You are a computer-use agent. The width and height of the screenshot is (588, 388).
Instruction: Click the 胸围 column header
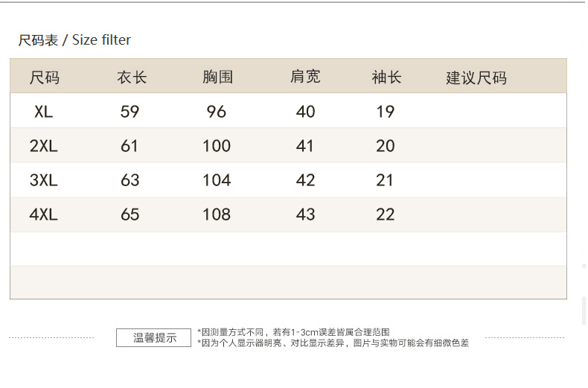pyautogui.click(x=217, y=77)
